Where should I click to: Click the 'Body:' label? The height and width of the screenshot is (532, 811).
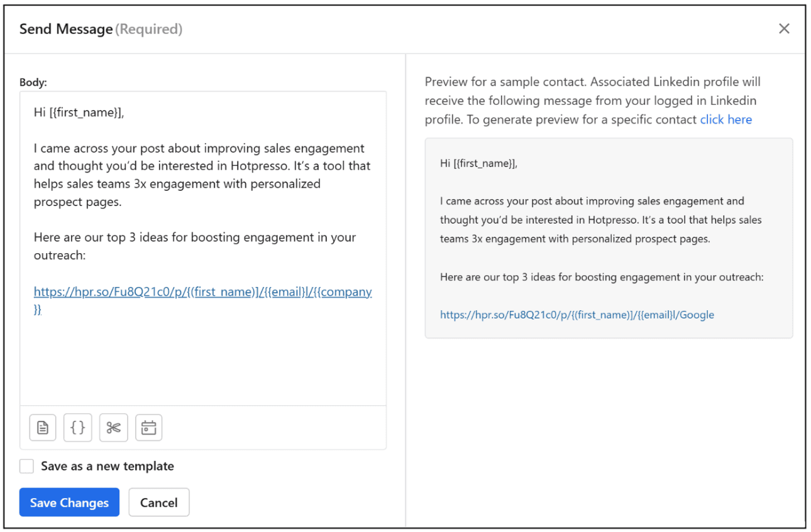pyautogui.click(x=33, y=82)
